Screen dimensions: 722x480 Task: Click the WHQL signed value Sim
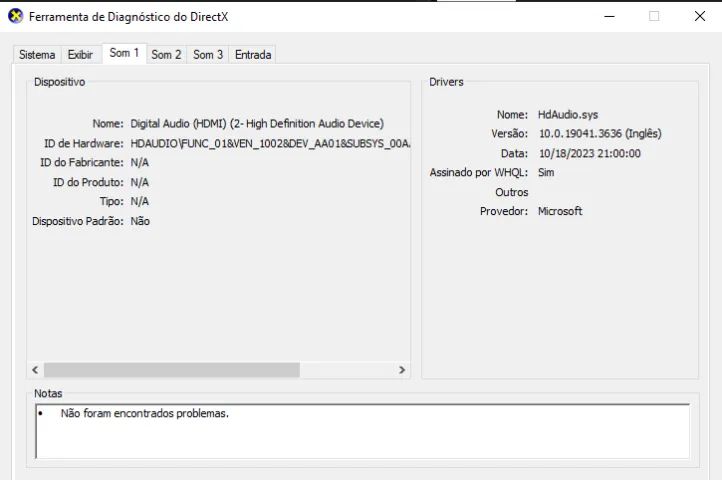click(546, 172)
